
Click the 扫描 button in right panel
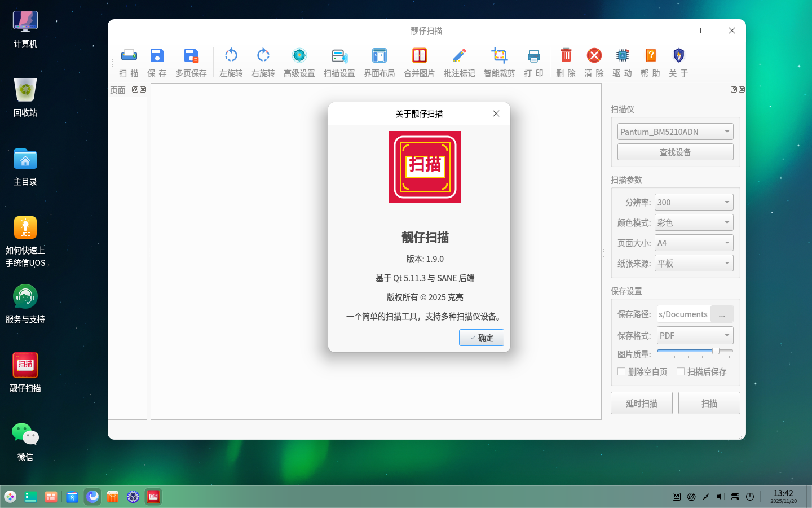pyautogui.click(x=709, y=403)
